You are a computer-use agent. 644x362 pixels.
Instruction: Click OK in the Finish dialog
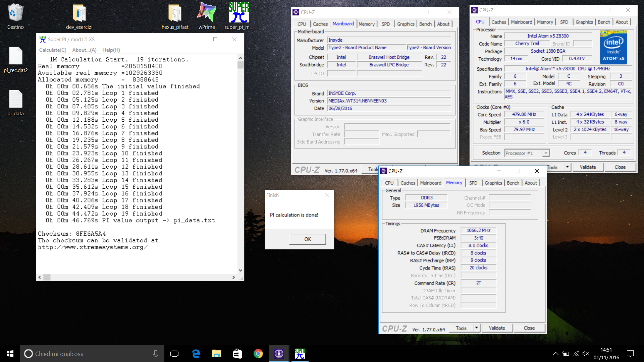tap(308, 239)
